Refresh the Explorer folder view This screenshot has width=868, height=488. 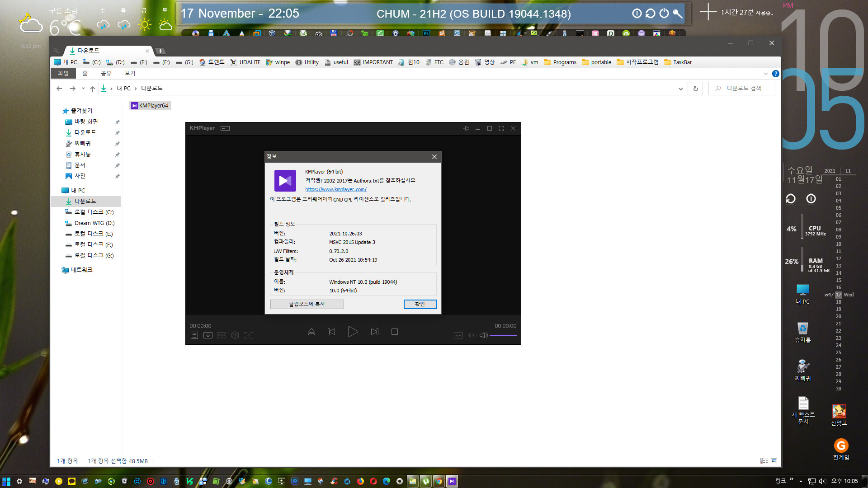click(696, 89)
